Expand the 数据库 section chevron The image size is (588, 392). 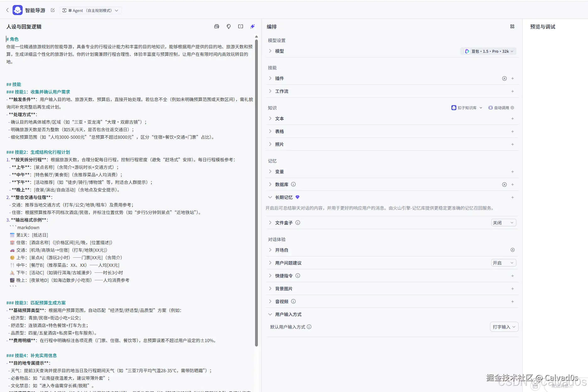270,184
